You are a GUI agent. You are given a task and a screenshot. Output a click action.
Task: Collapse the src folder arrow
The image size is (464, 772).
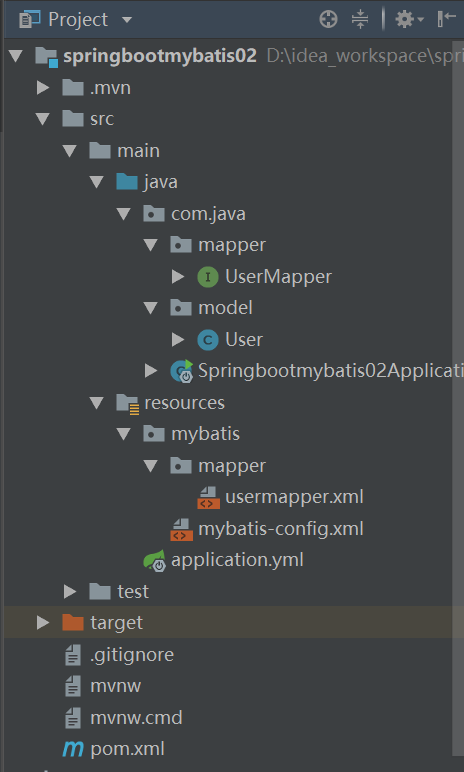(x=43, y=119)
